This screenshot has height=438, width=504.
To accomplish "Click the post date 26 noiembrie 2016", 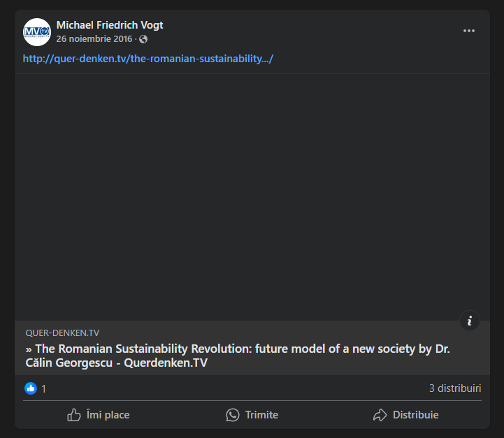I will [94, 38].
